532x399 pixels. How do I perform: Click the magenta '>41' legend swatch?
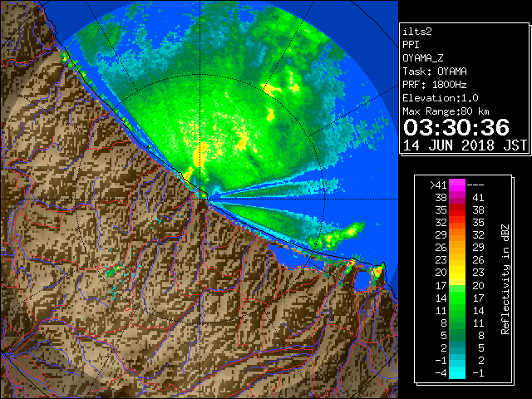(457, 185)
